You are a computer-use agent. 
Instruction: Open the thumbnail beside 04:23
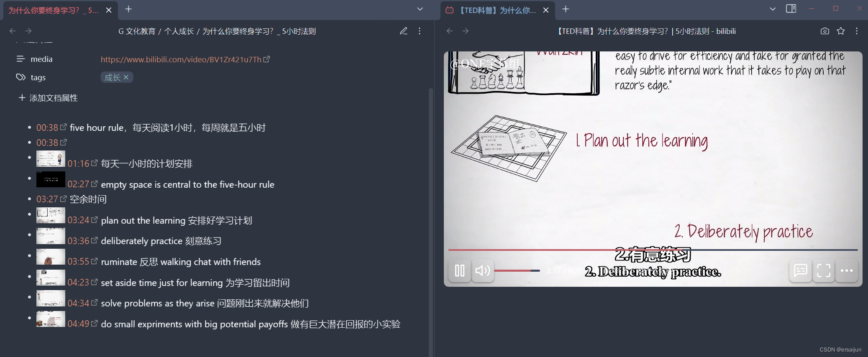(x=51, y=278)
